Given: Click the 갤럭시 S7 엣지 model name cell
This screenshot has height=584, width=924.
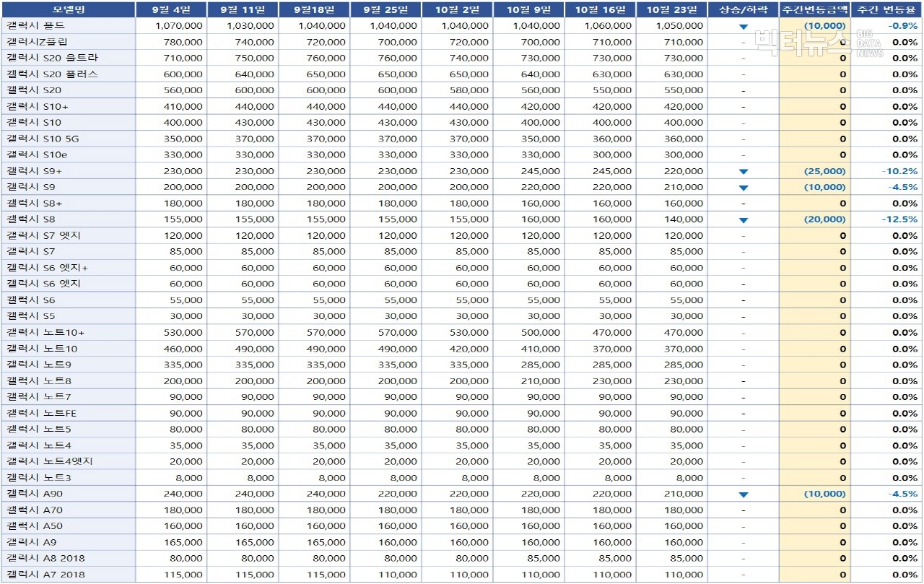Looking at the screenshot, I should (x=68, y=235).
